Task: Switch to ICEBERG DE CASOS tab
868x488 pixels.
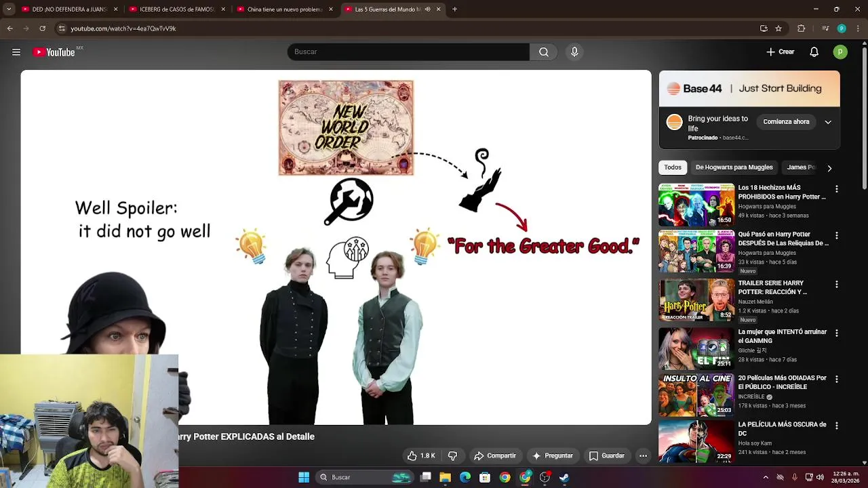Action: point(176,9)
